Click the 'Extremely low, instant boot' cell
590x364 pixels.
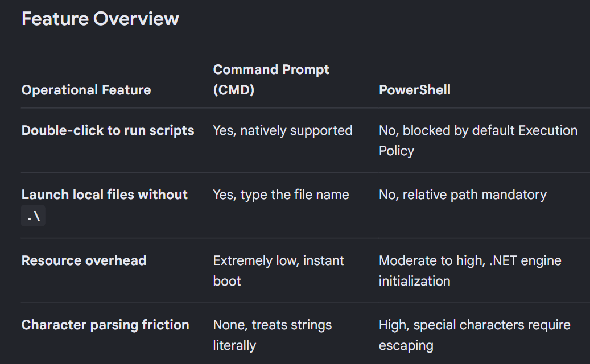(x=278, y=271)
